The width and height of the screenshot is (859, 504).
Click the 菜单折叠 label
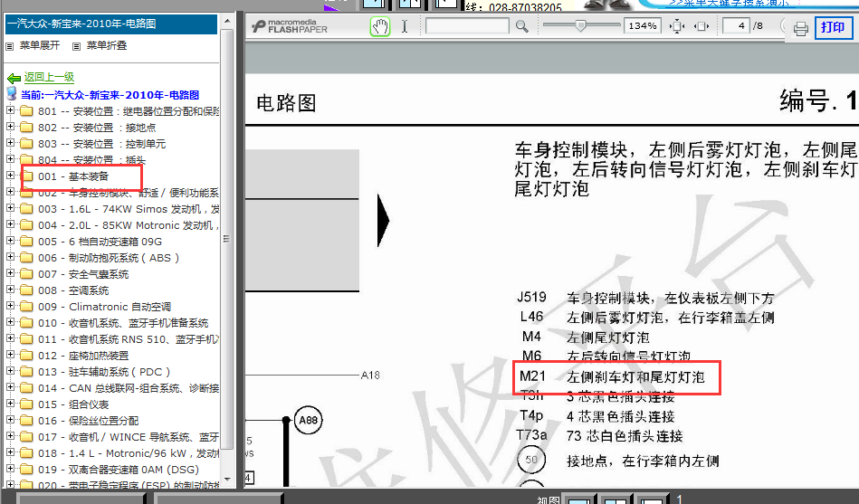pos(107,45)
